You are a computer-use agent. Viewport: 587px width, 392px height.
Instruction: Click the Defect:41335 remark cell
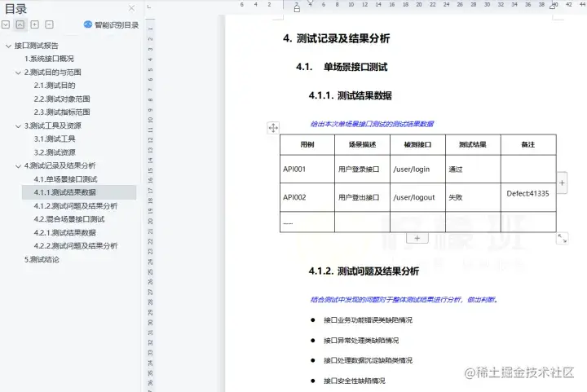point(528,197)
